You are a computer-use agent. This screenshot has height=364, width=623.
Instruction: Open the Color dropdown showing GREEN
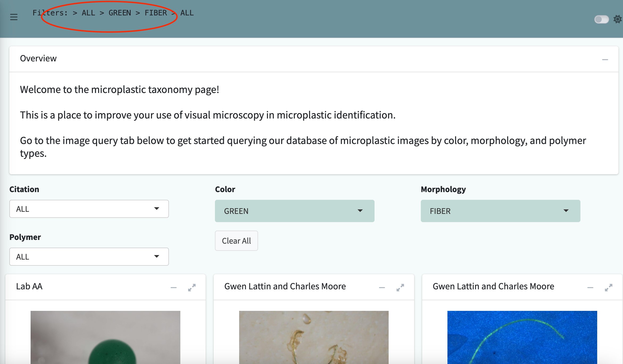294,211
